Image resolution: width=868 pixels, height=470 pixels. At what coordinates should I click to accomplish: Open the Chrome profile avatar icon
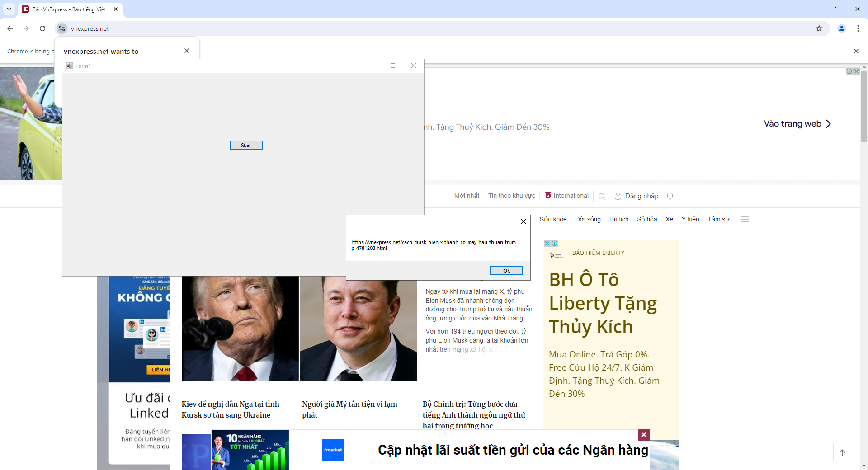coord(842,28)
